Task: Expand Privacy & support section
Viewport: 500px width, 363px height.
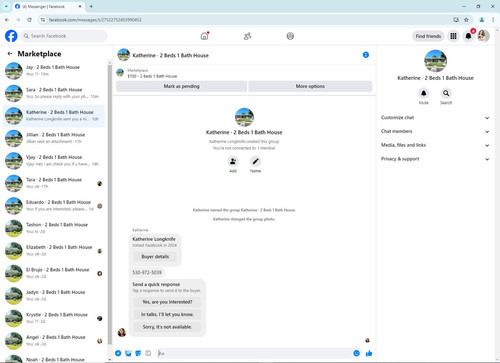Action: pyautogui.click(x=435, y=159)
